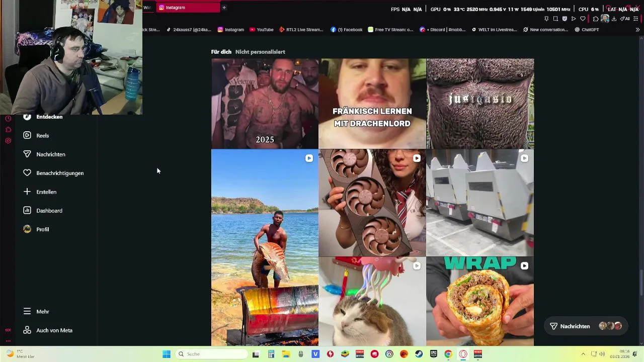Screen dimensions: 644x362
Task: Open browser extensions puzzle icon
Action: [x=596, y=19]
